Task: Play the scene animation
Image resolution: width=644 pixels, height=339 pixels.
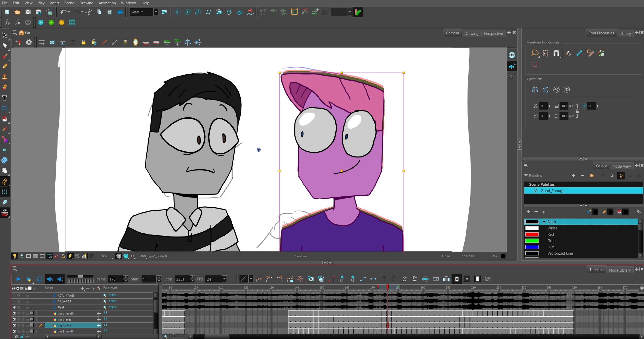Action: [x=18, y=279]
